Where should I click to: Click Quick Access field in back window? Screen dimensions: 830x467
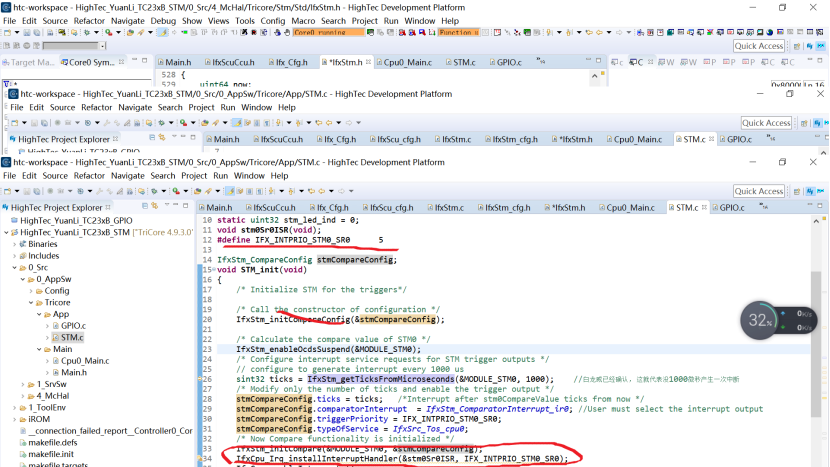click(759, 46)
